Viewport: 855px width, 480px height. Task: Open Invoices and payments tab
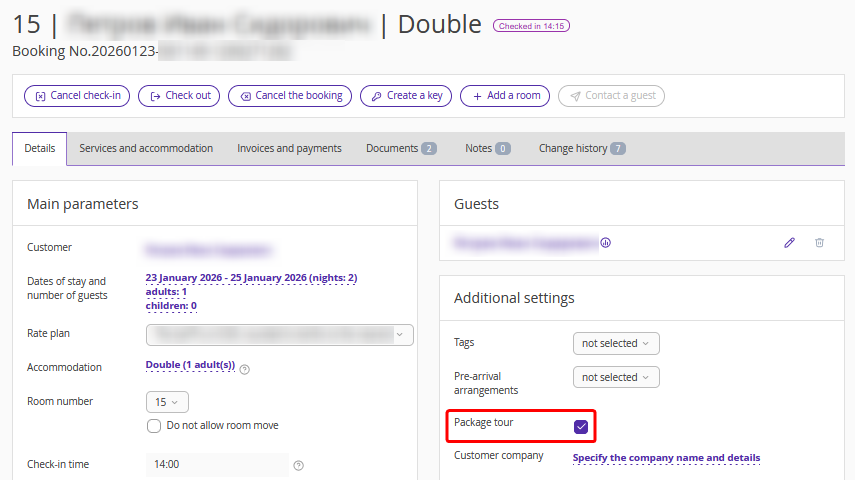289,148
